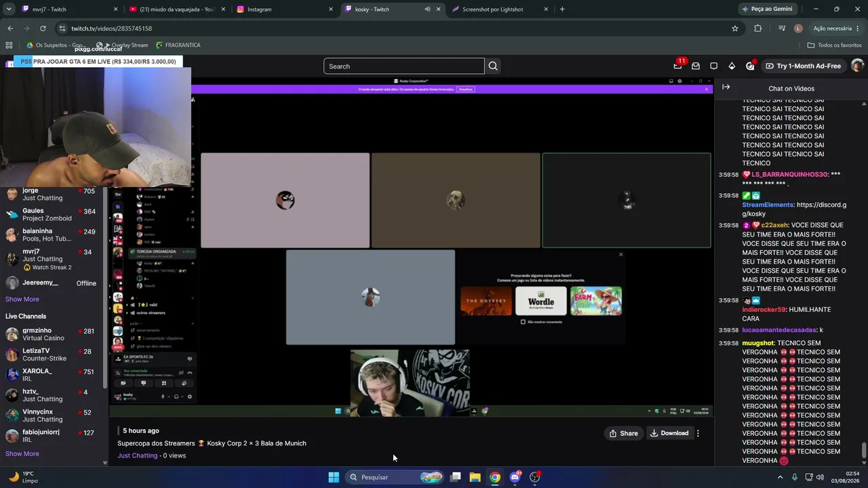Open Todos os favoritos bookmarks folder

[834, 45]
